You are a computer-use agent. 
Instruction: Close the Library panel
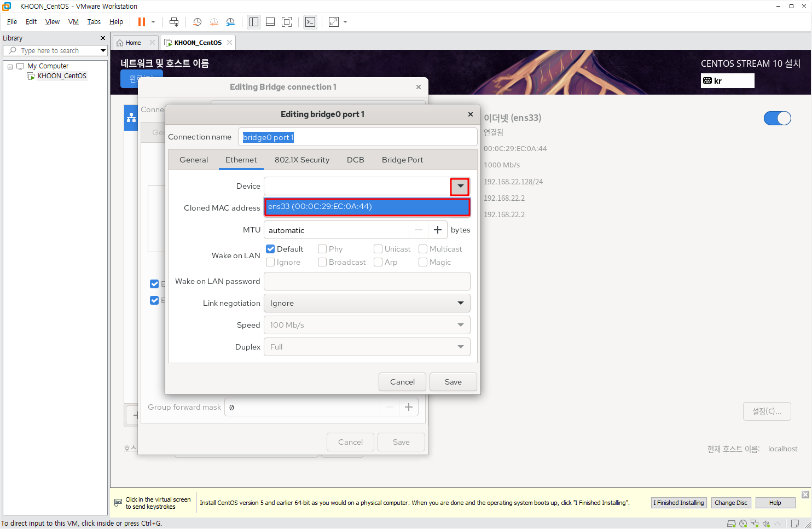click(102, 38)
